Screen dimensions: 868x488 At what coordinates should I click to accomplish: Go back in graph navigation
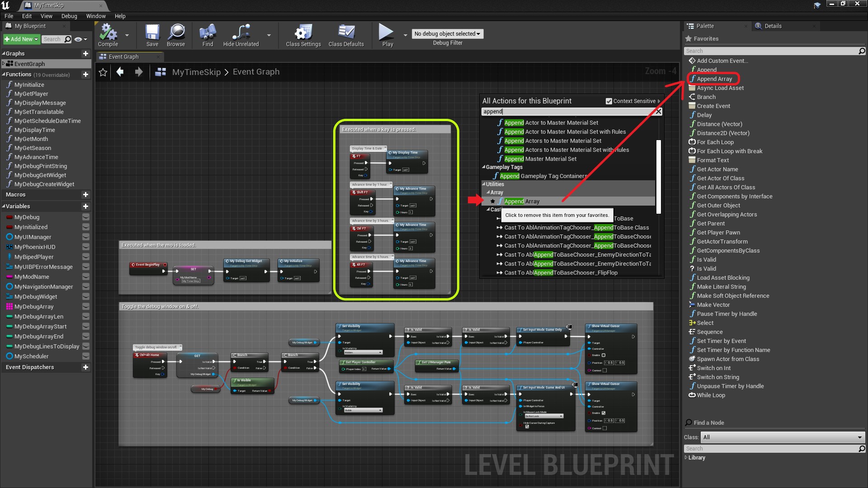(120, 72)
